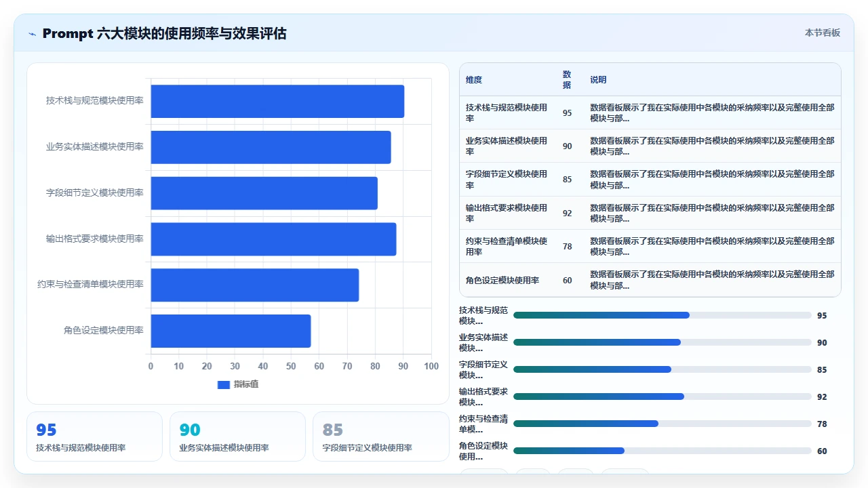Click the table value 92 in 数据 column
Image resolution: width=868 pixels, height=488 pixels.
567,213
